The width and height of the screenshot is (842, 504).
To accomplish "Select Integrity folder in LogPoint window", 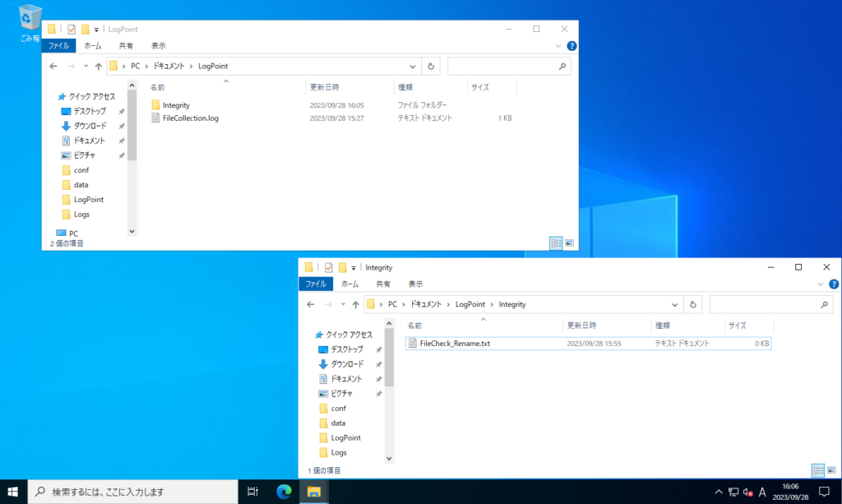I will click(x=176, y=105).
